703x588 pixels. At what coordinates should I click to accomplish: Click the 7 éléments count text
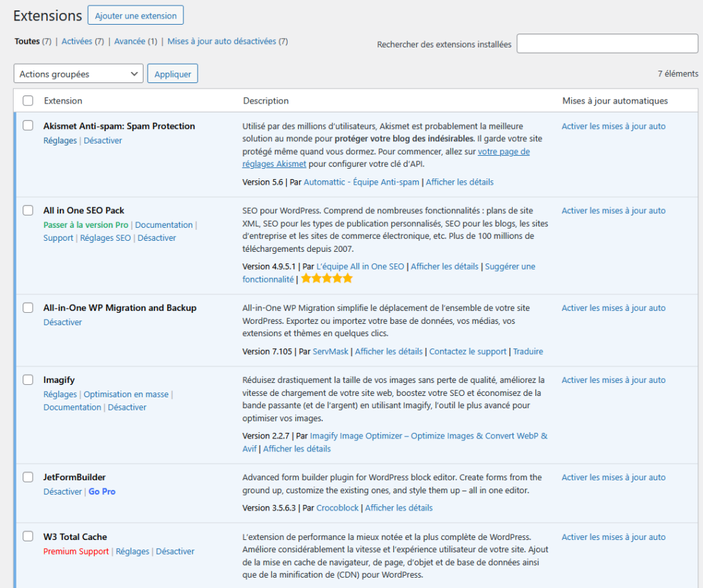(678, 73)
